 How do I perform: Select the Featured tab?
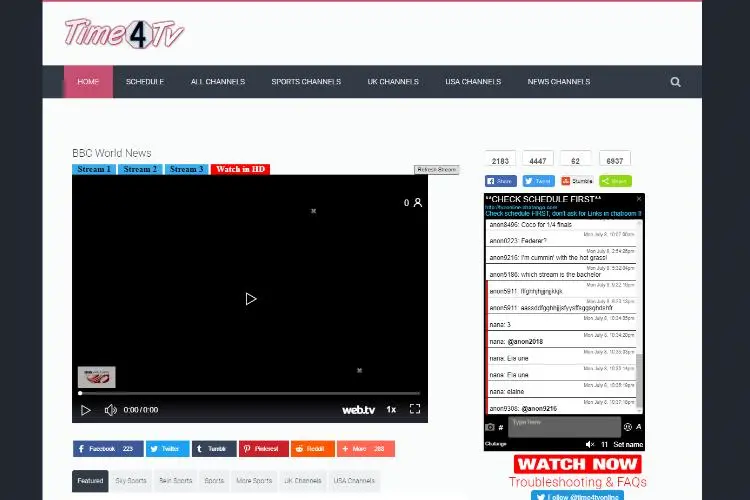point(90,481)
